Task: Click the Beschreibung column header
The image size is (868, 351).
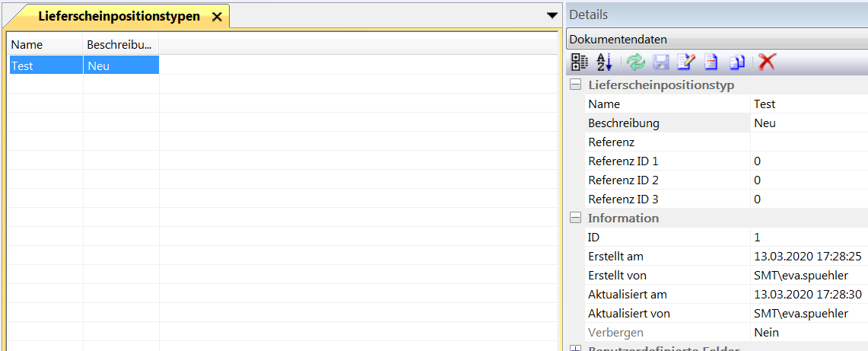Action: click(120, 45)
